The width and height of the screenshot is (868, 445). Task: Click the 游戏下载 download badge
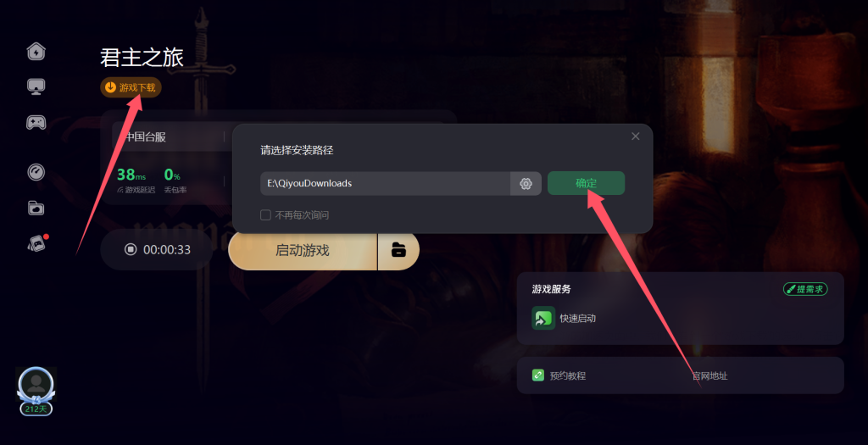pos(131,87)
